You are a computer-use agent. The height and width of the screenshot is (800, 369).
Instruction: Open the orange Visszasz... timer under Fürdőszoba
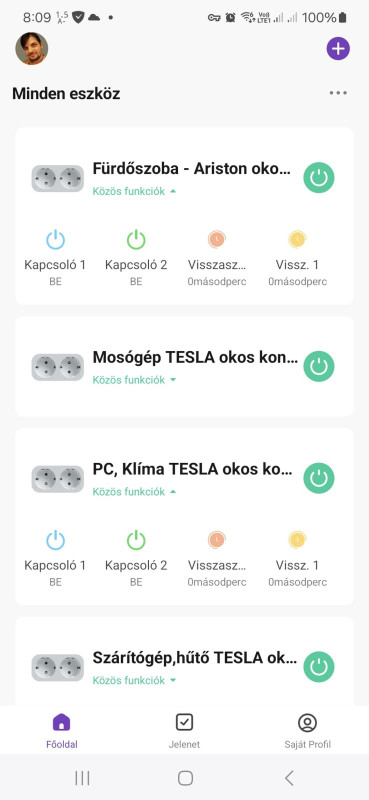[x=217, y=238]
